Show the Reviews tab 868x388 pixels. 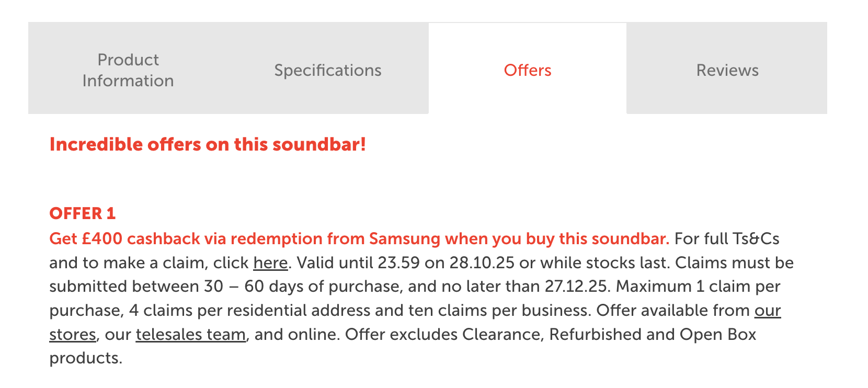pos(727,70)
